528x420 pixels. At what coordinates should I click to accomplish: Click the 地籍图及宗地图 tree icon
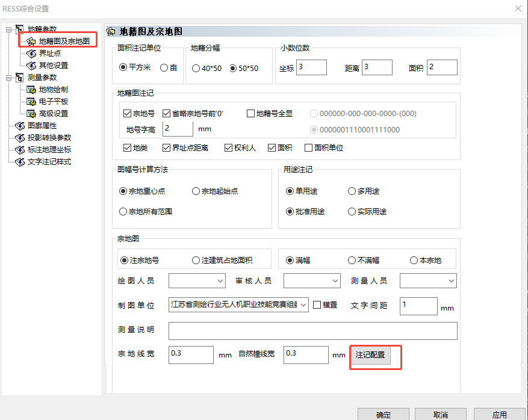(x=31, y=42)
